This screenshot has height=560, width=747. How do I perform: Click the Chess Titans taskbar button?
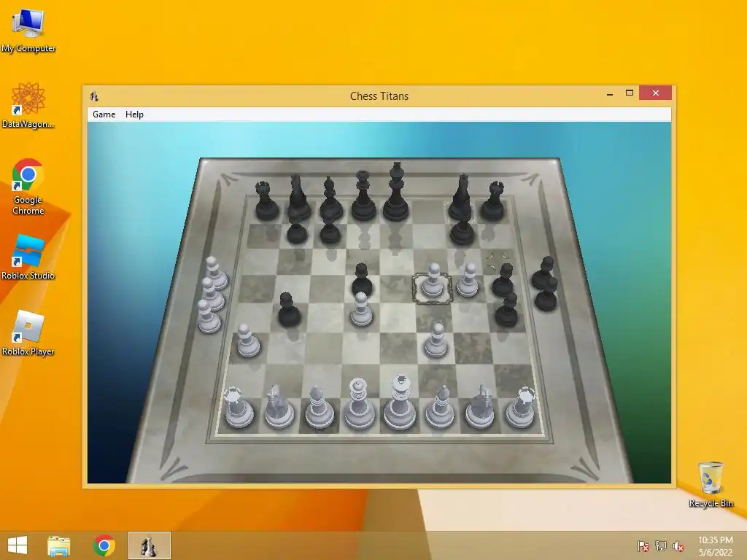click(x=149, y=545)
